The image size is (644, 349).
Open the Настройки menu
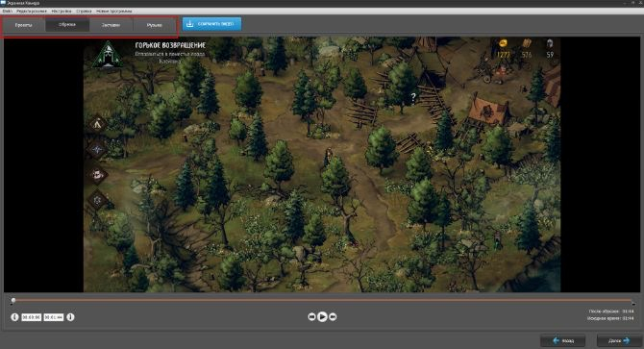pyautogui.click(x=62, y=12)
